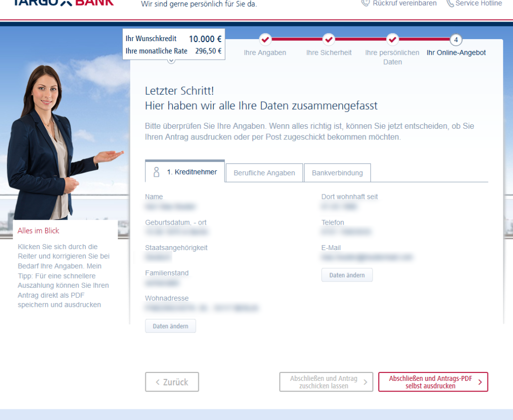Expand the Wunschkredit summary with the down chevron

(171, 60)
